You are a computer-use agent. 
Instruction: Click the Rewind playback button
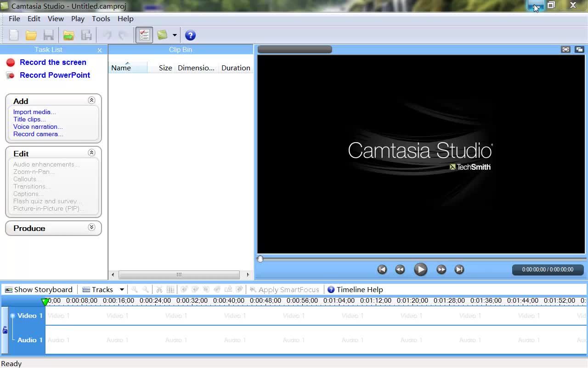click(400, 270)
